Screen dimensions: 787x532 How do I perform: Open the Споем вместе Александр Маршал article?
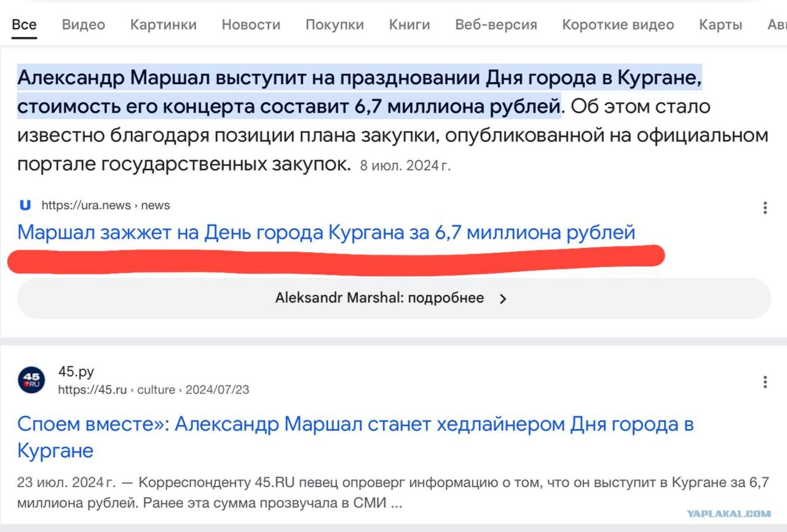tap(355, 437)
